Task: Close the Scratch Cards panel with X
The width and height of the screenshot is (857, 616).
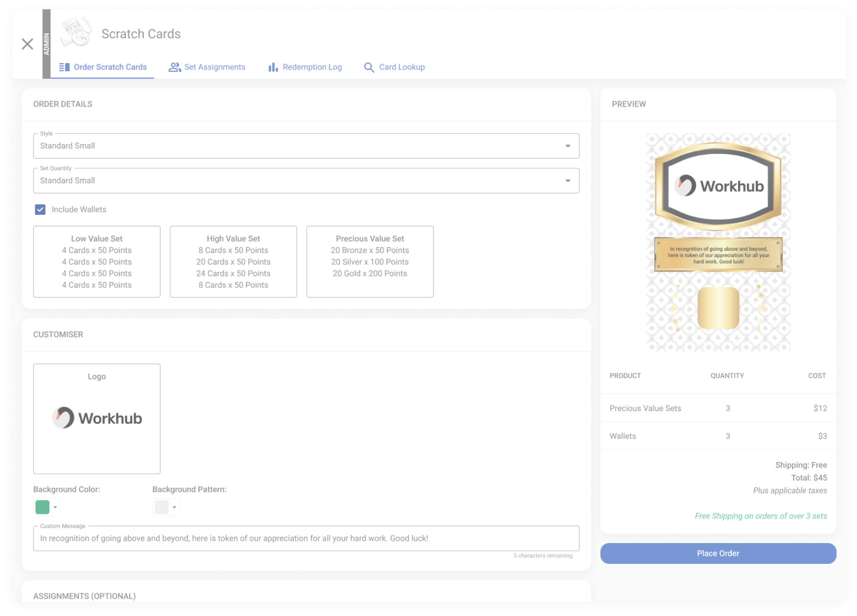Action: pos(27,44)
